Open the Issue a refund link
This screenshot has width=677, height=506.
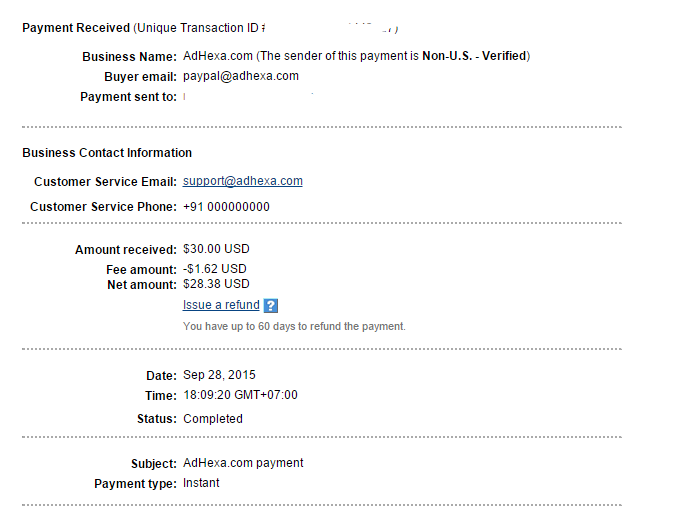click(221, 305)
